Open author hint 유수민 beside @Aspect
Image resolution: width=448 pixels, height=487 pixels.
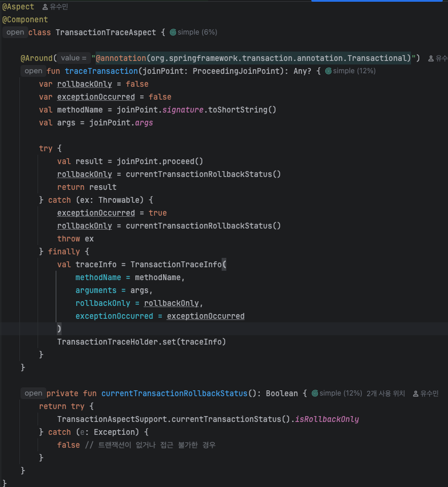click(x=55, y=6)
